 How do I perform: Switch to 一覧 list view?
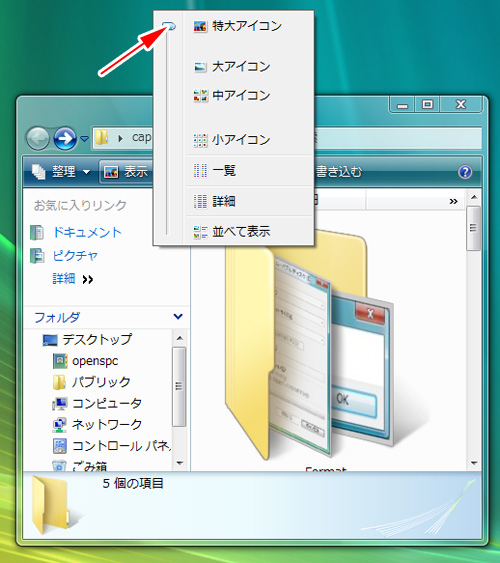(249, 171)
